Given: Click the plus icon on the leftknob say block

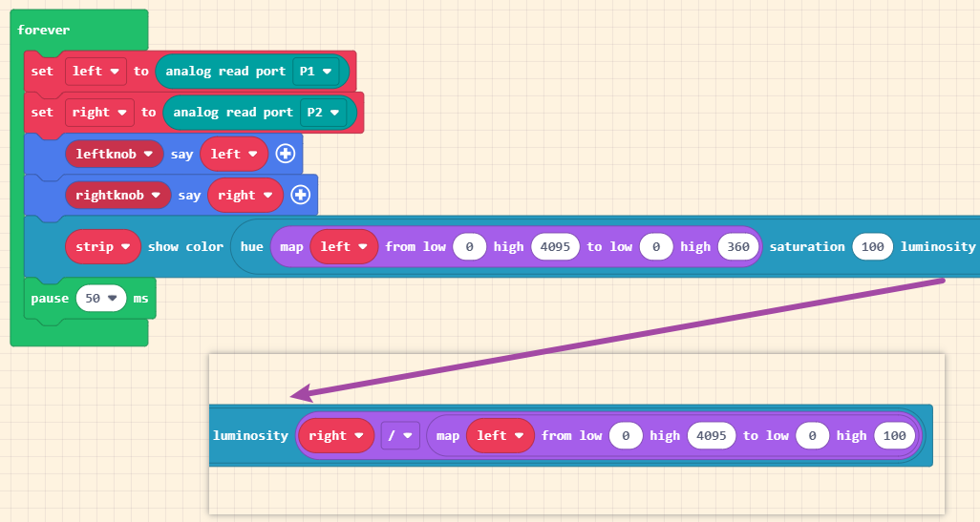Looking at the screenshot, I should (285, 154).
